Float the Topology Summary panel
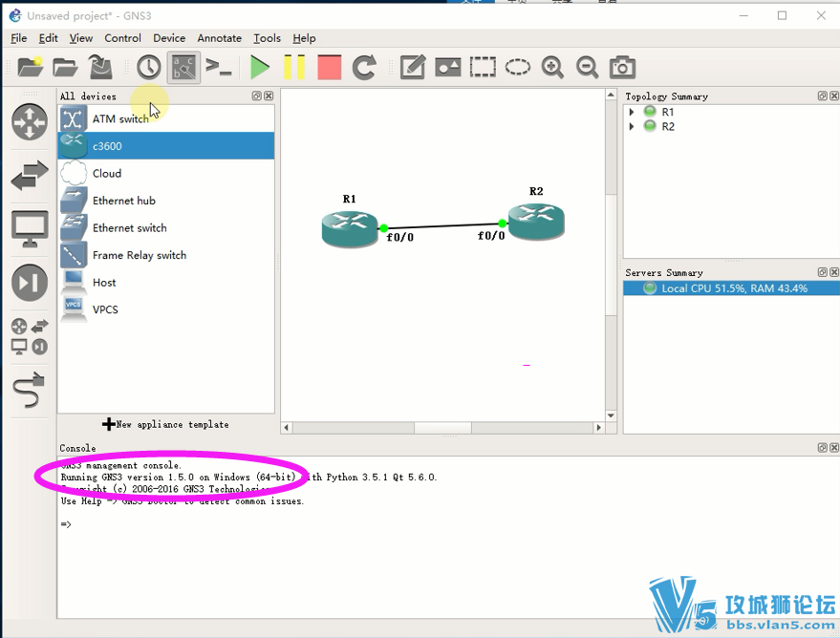This screenshot has height=638, width=840. pyautogui.click(x=823, y=96)
